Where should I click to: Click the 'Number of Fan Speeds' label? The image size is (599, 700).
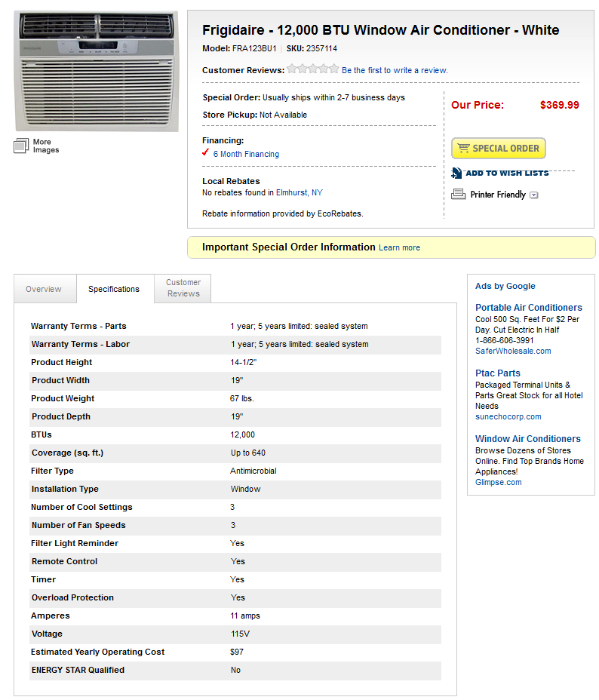pyautogui.click(x=78, y=526)
